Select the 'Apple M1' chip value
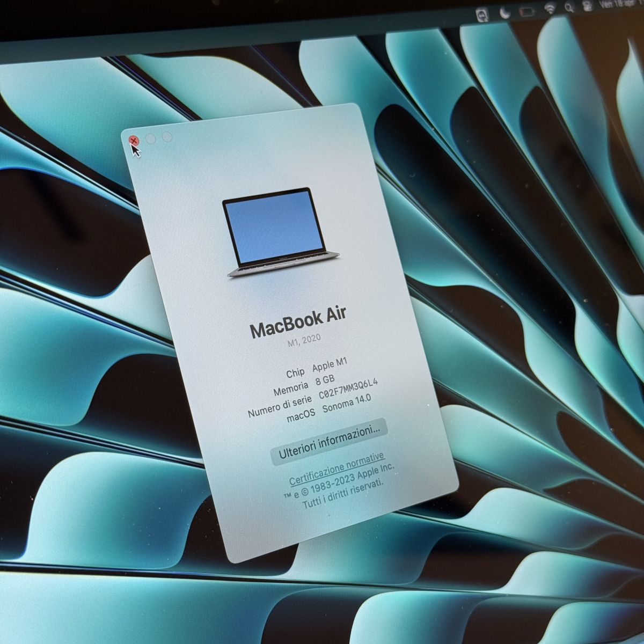The image size is (644, 644). (x=330, y=365)
